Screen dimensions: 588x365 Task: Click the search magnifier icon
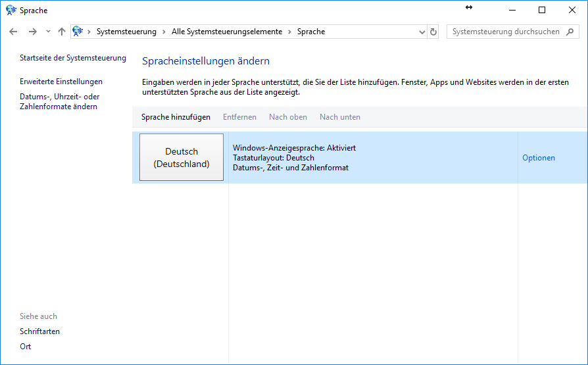pos(570,32)
